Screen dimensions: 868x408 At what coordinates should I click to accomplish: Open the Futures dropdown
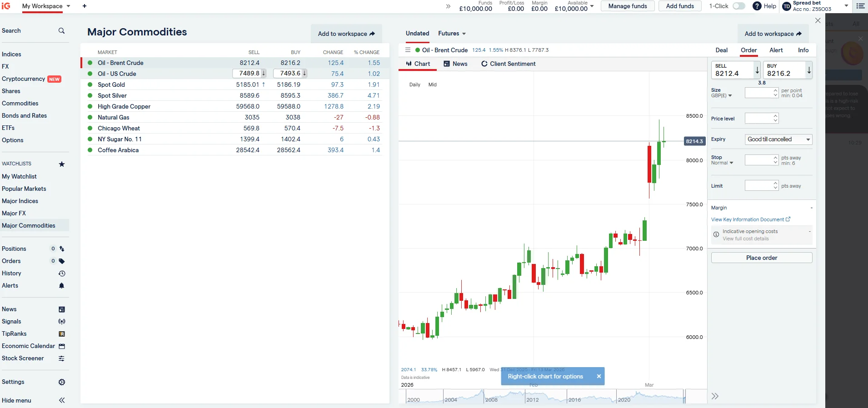pos(452,34)
